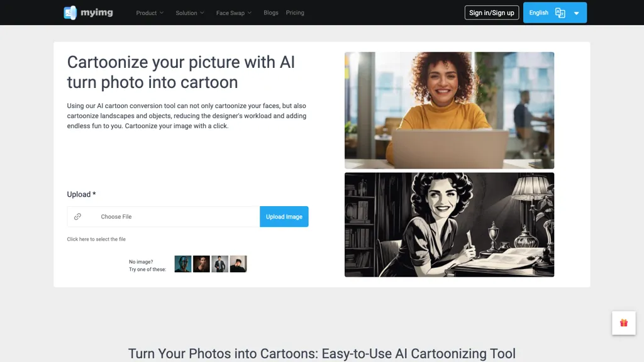Click the original photo of woman with laptop
The height and width of the screenshot is (362, 644).
tap(449, 111)
